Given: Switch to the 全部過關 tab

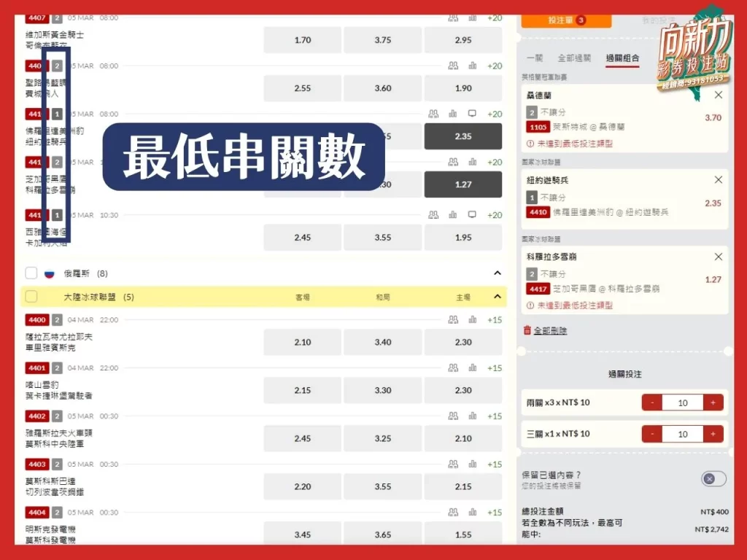Looking at the screenshot, I should [574, 58].
